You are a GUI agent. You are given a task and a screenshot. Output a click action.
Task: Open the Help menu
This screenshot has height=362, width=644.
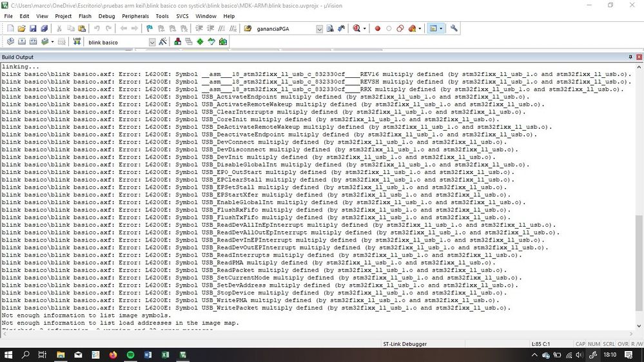pos(229,16)
